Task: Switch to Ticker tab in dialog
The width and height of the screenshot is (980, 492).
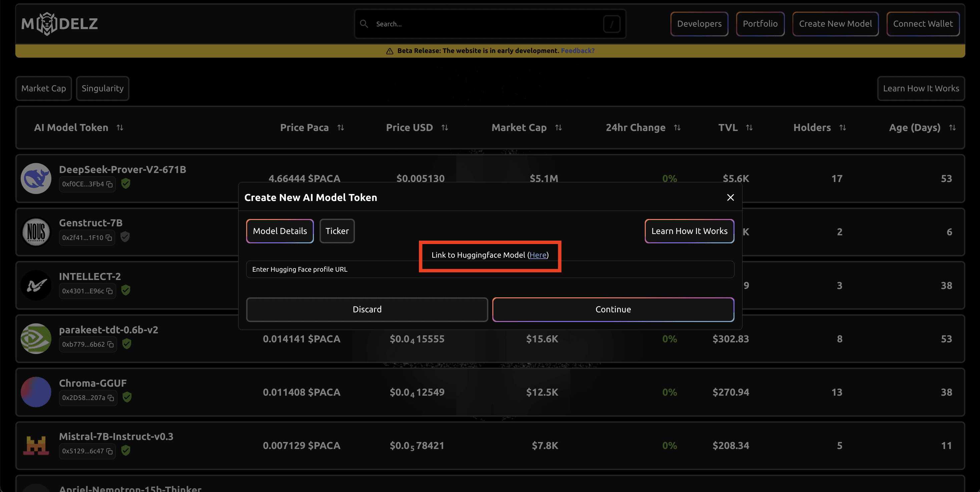Action: click(337, 231)
